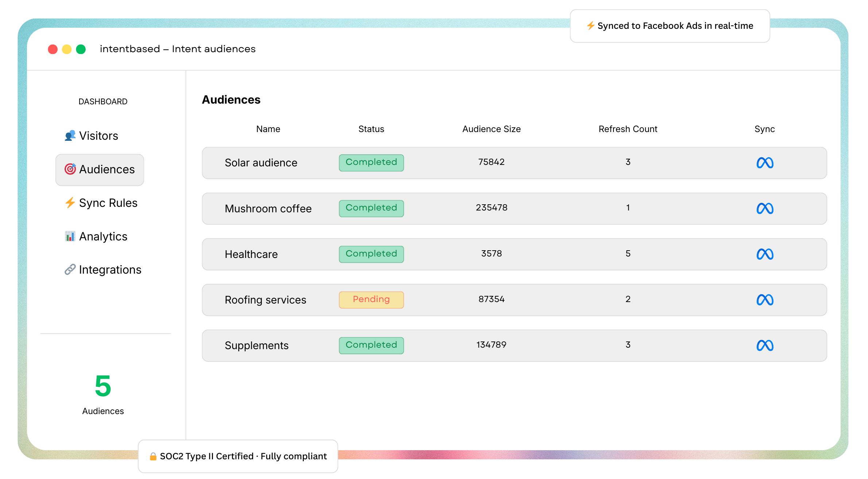Sort by Audience Size column header

pyautogui.click(x=491, y=129)
